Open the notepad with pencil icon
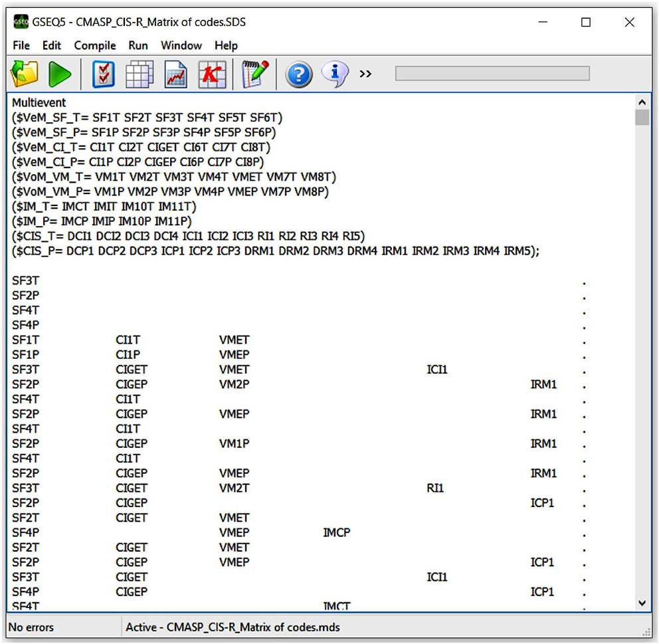Viewport: 659px width, 644px height. [x=255, y=74]
